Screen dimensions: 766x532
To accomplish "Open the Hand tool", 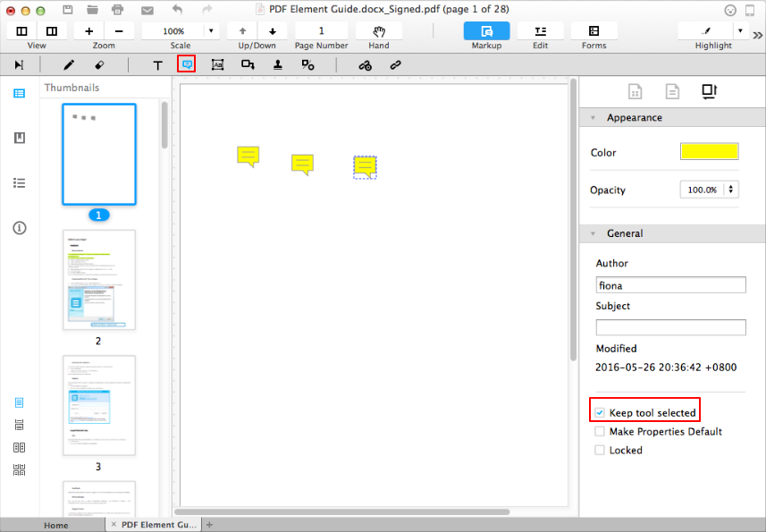I will tap(378, 32).
